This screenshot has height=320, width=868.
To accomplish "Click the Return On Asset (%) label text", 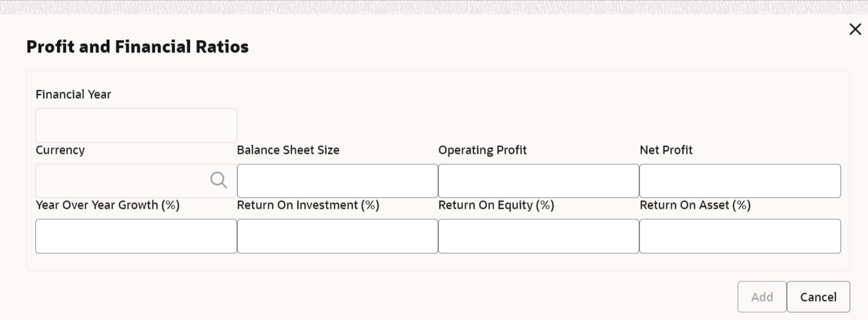I will (695, 205).
